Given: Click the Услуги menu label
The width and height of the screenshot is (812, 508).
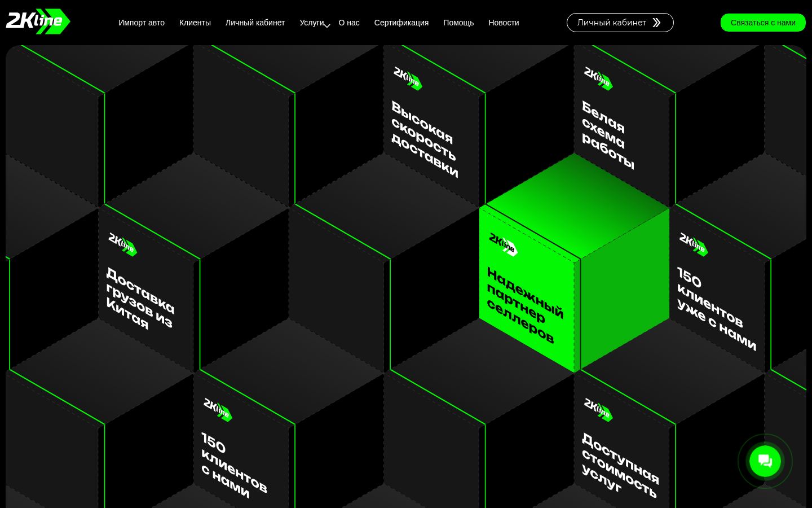Looking at the screenshot, I should (x=312, y=23).
